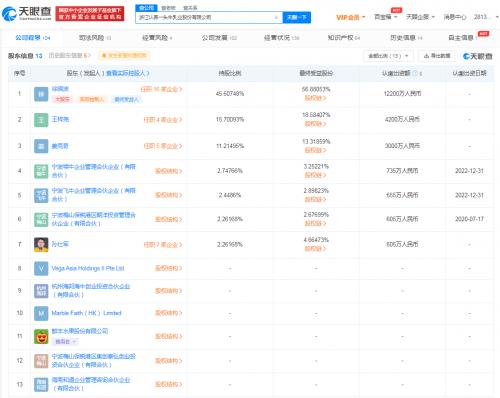This screenshot has height=398, width=500.
Task: Open 任职 7 家企业 link in row 7
Action: [x=163, y=245]
